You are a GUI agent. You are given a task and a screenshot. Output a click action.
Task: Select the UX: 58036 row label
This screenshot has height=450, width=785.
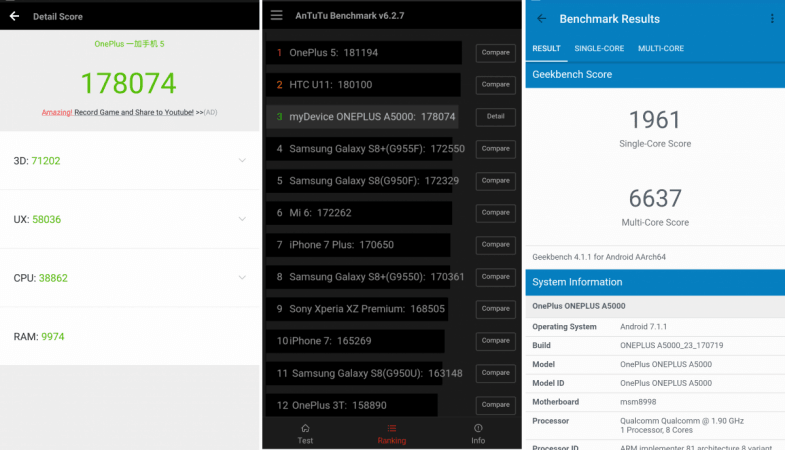[x=37, y=219]
